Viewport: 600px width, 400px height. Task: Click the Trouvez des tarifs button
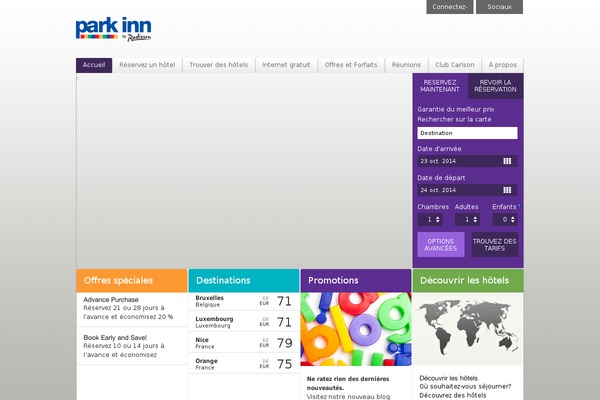(x=494, y=245)
